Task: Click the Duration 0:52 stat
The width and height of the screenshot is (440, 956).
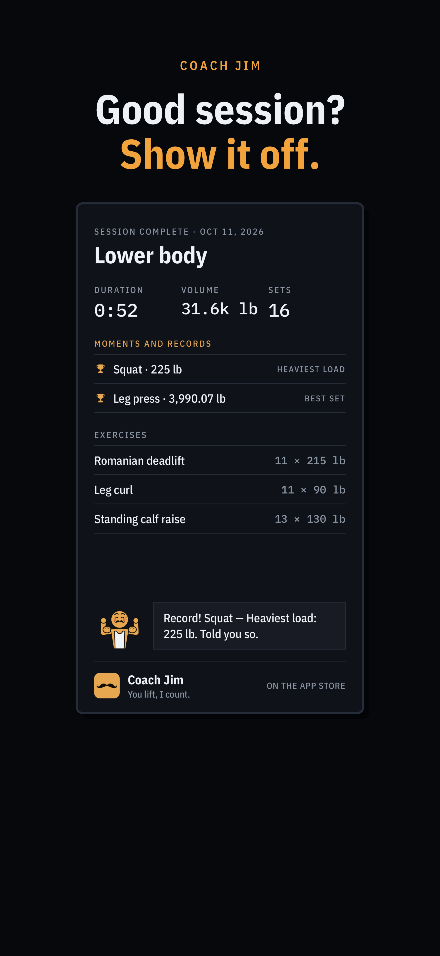Action: tap(119, 303)
